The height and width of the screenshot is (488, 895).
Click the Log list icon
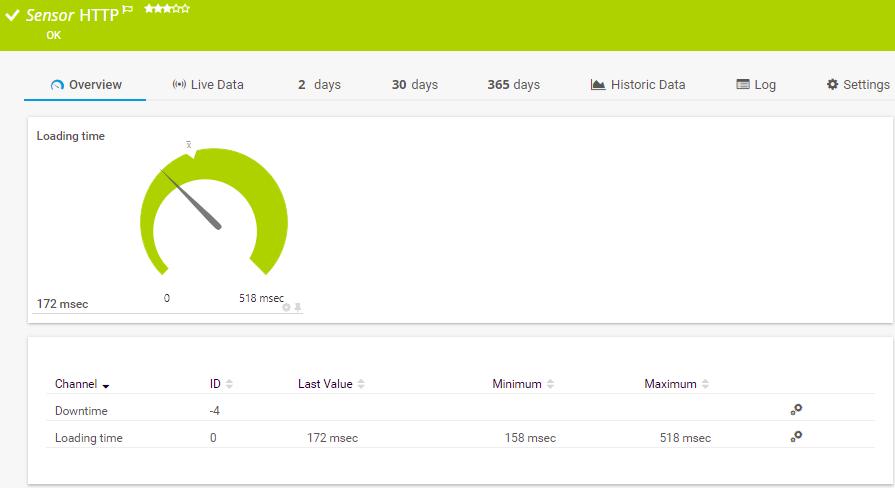point(743,84)
